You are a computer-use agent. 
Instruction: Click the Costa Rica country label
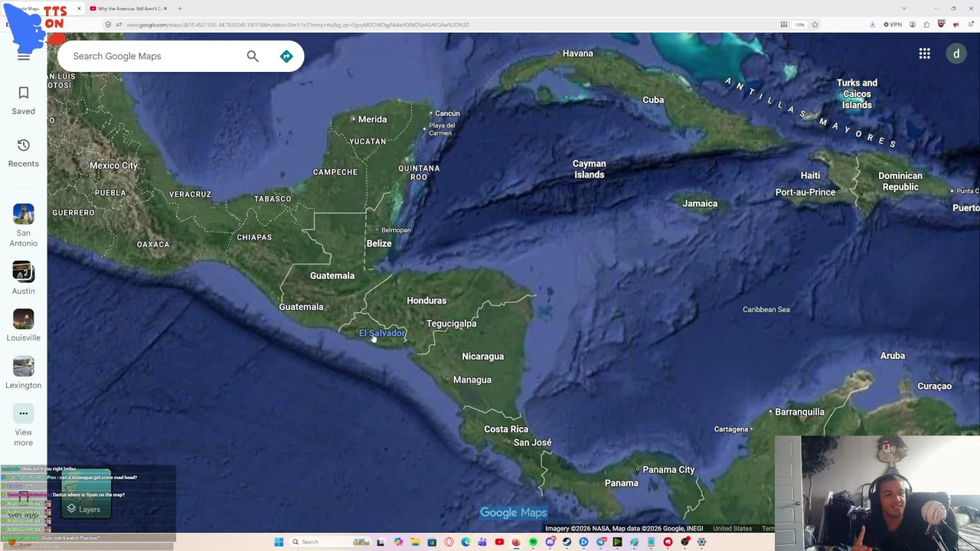pos(506,429)
